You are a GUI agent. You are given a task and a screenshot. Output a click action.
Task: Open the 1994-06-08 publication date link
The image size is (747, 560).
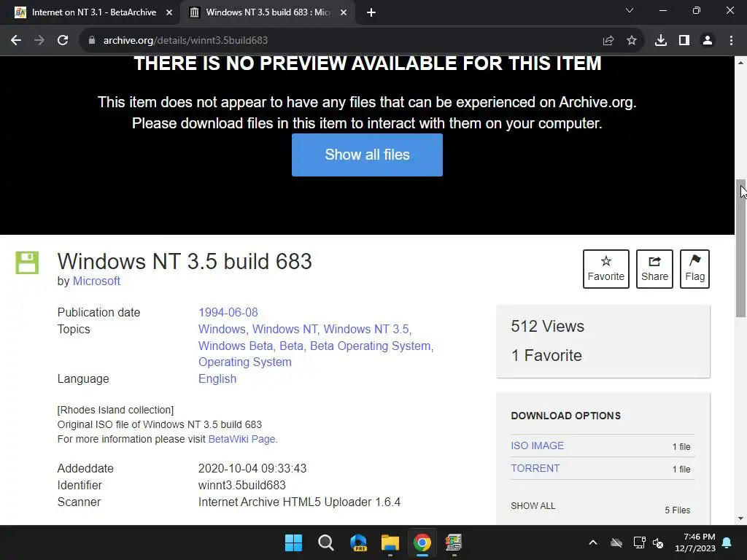tap(228, 312)
